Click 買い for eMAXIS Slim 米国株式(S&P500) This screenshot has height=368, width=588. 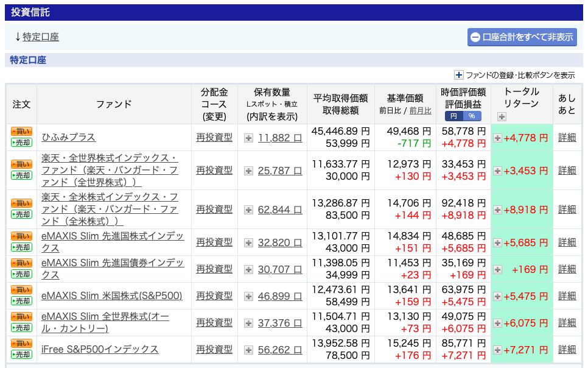21,289
